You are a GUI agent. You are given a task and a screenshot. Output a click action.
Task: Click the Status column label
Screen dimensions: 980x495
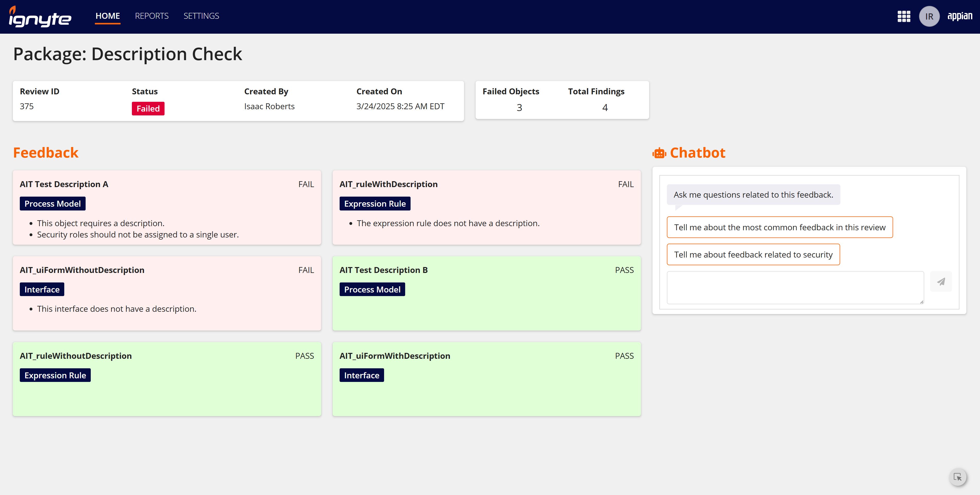(144, 91)
